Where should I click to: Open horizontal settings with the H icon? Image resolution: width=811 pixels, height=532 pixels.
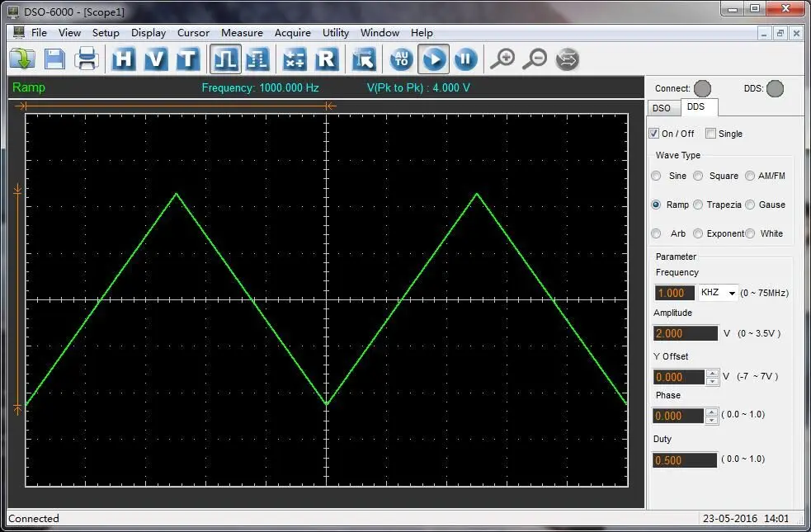[x=124, y=59]
